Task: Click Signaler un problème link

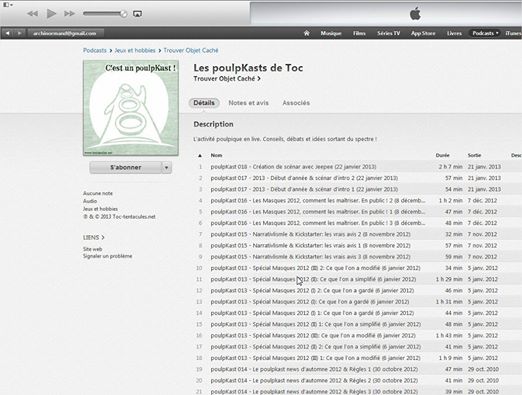Action: tap(107, 256)
